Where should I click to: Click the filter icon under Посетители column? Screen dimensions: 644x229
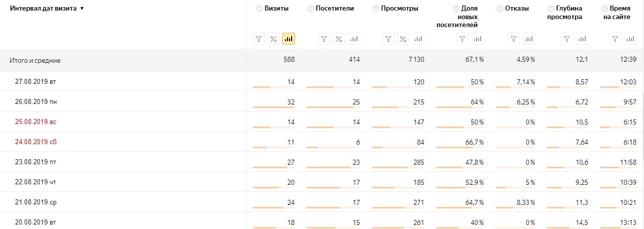(x=324, y=39)
